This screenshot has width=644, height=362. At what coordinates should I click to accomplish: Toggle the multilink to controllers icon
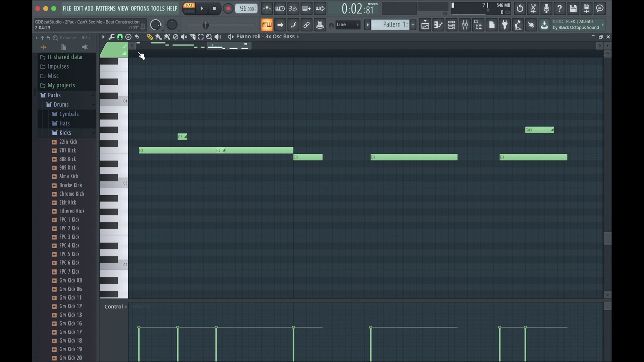[x=319, y=25]
